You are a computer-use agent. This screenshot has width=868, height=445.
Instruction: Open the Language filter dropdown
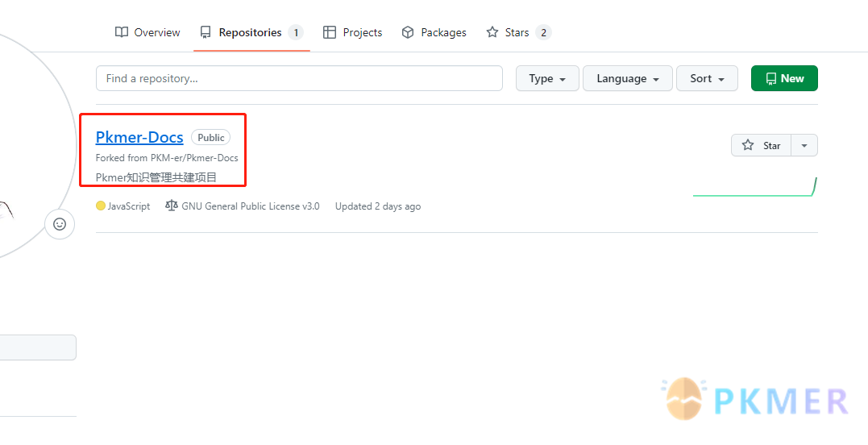628,78
